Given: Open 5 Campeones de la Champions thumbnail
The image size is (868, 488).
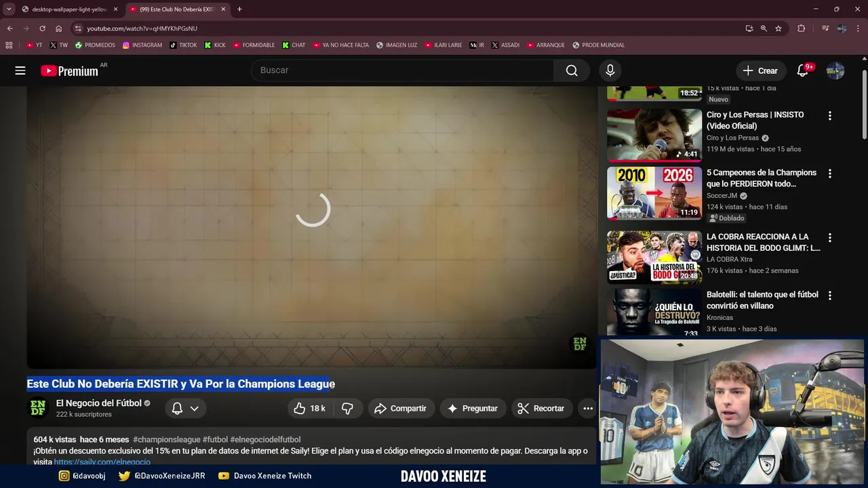Looking at the screenshot, I should [x=654, y=193].
